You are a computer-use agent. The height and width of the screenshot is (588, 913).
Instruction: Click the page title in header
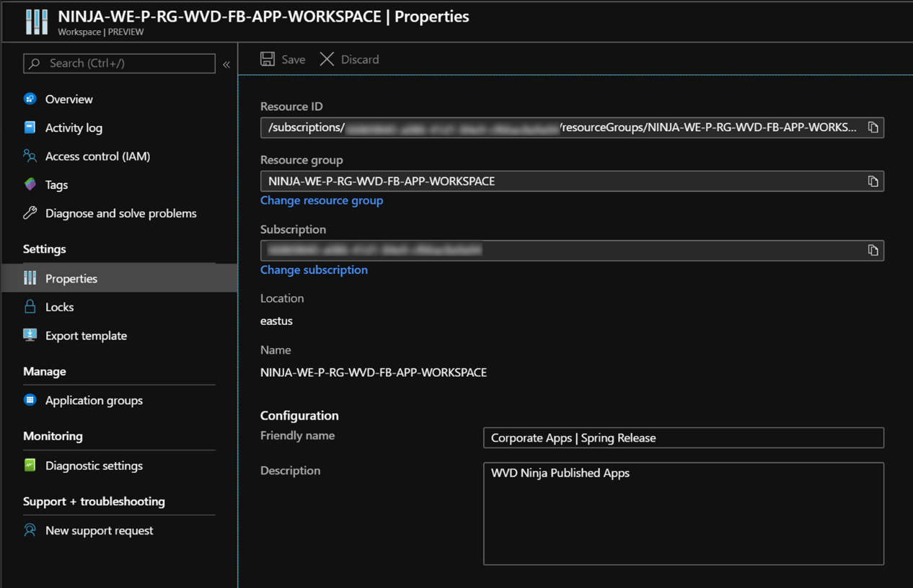tap(263, 17)
